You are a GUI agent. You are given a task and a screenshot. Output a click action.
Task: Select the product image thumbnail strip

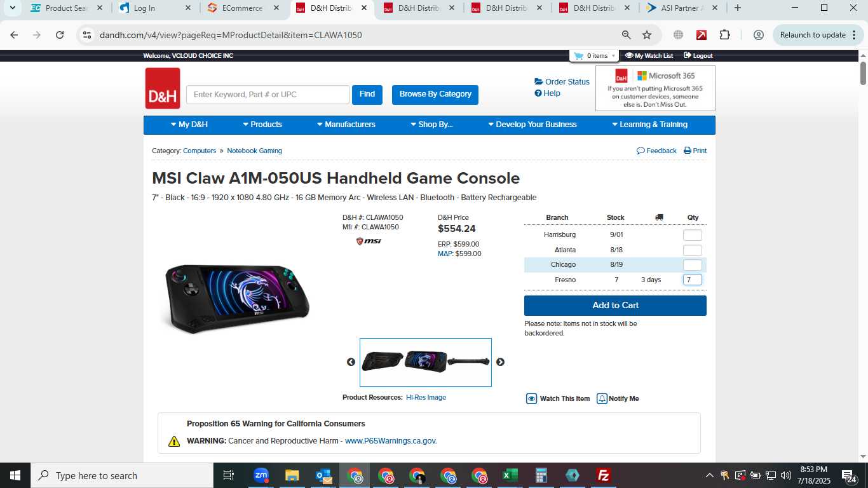426,362
